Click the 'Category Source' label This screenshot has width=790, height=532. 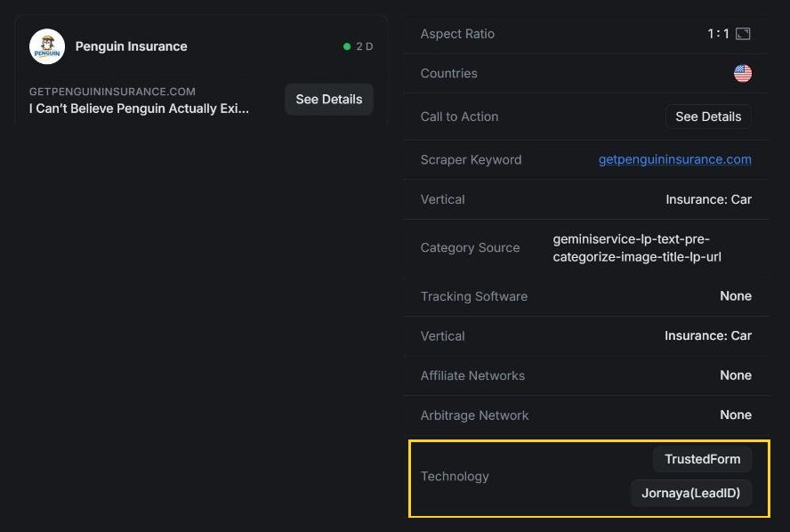(x=470, y=248)
